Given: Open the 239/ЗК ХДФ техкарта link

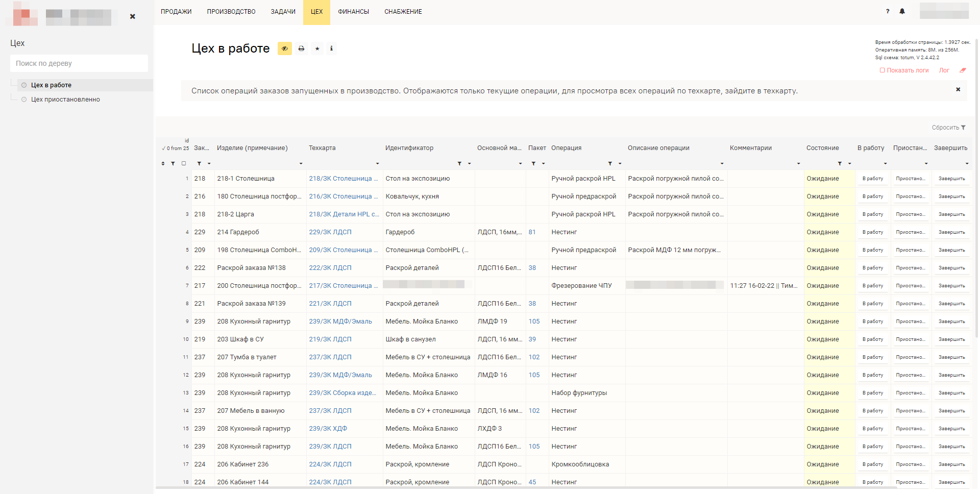Looking at the screenshot, I should click(328, 429).
